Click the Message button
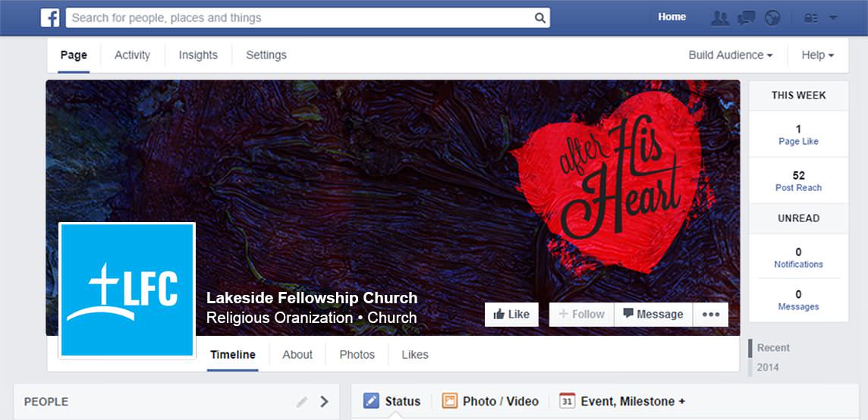 click(653, 315)
